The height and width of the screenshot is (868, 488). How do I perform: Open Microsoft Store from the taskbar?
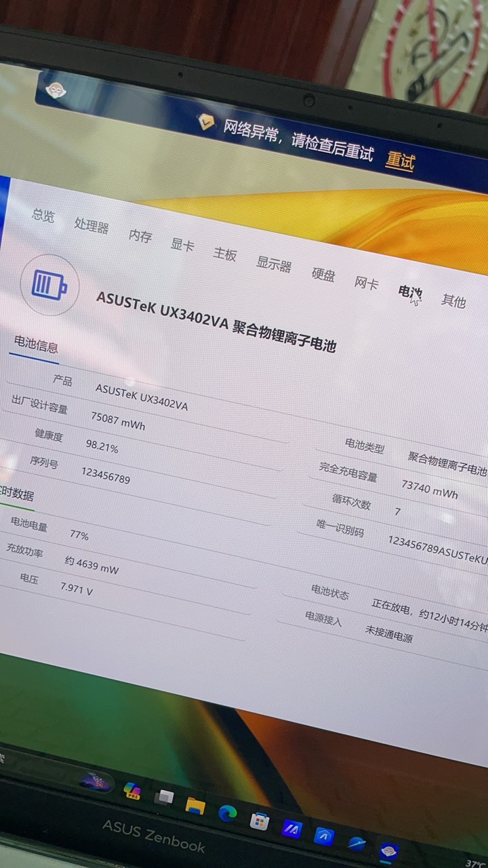tap(260, 821)
